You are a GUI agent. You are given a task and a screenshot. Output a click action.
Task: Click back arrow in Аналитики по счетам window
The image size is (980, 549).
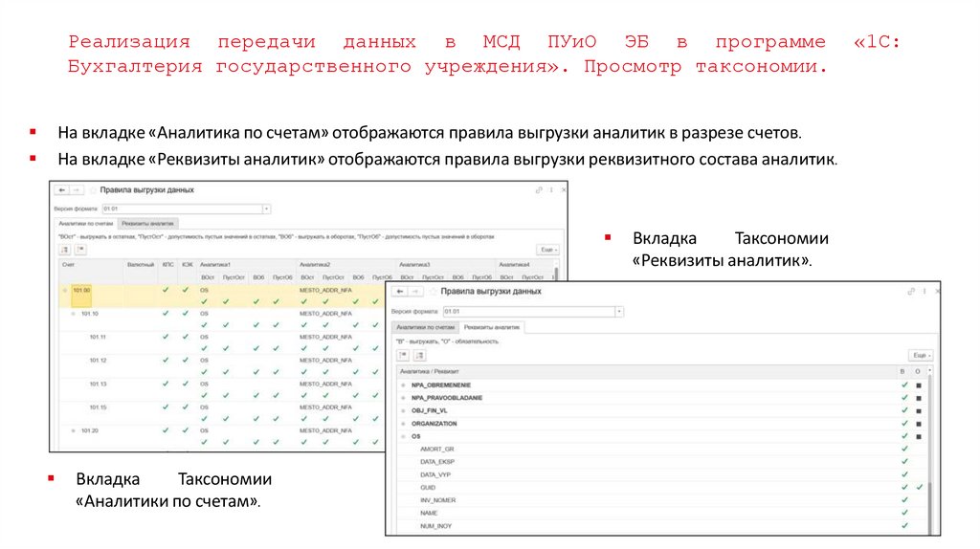(x=61, y=190)
